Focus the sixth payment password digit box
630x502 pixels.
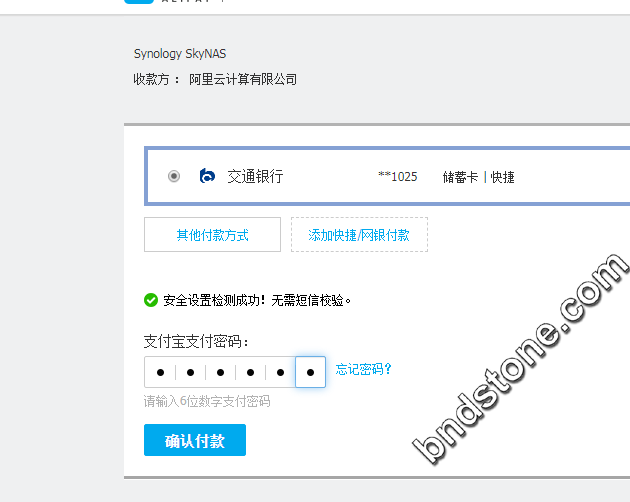click(x=310, y=372)
